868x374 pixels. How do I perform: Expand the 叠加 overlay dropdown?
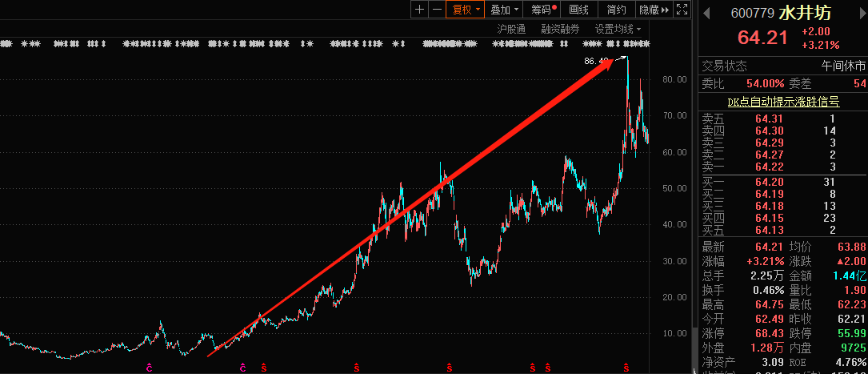[x=505, y=10]
